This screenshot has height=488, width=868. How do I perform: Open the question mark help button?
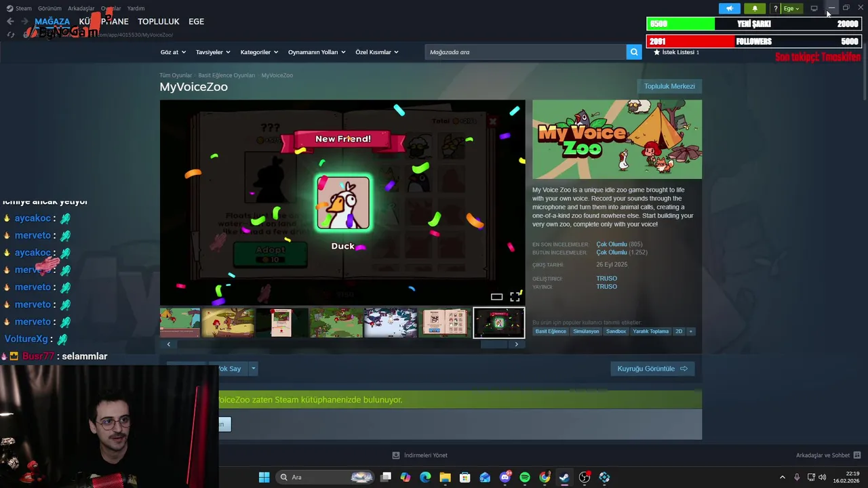click(x=775, y=9)
